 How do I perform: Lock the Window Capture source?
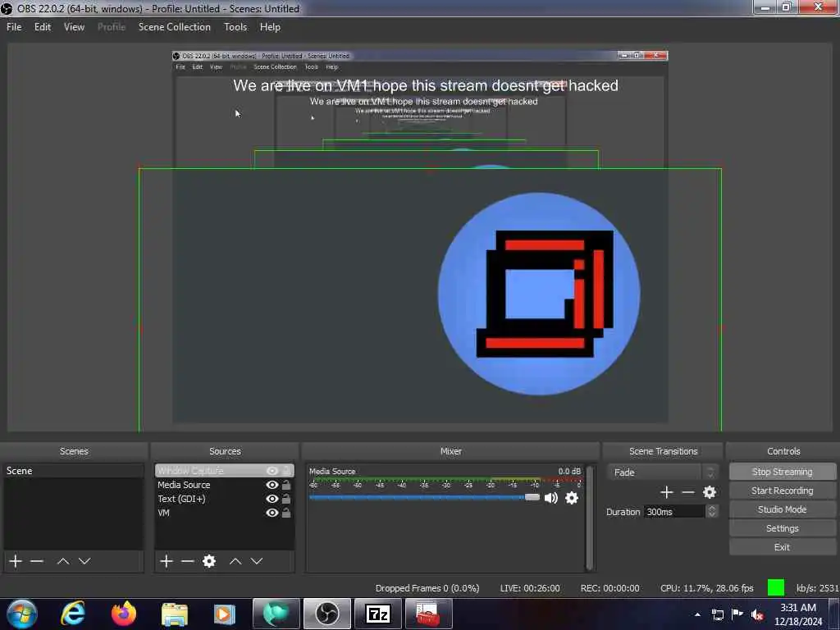pos(286,470)
